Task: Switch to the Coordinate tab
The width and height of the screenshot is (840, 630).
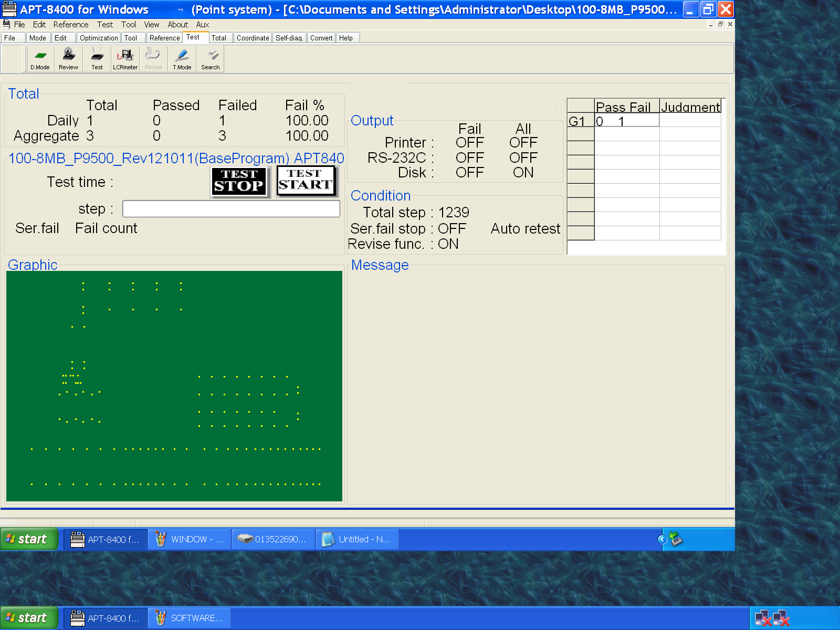Action: [253, 38]
